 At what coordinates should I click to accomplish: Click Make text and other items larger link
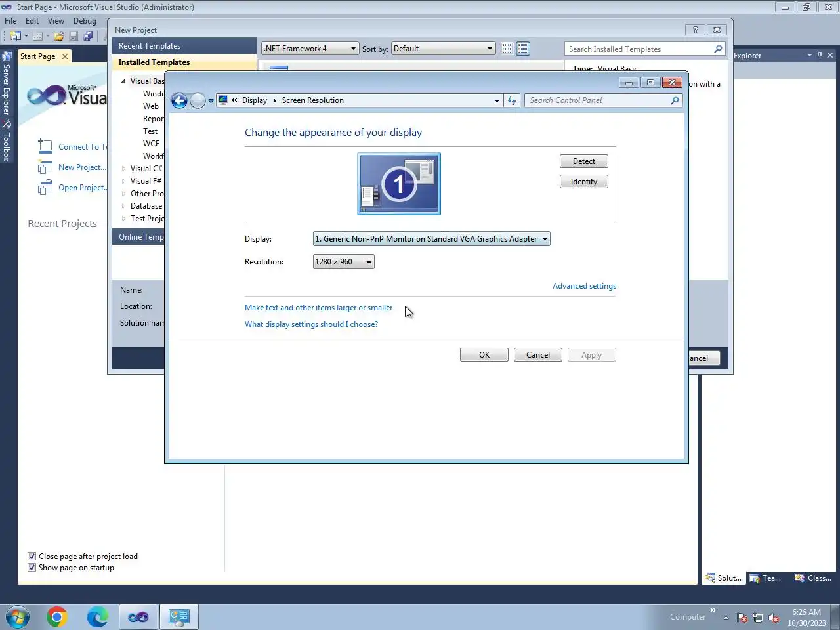[x=319, y=308]
